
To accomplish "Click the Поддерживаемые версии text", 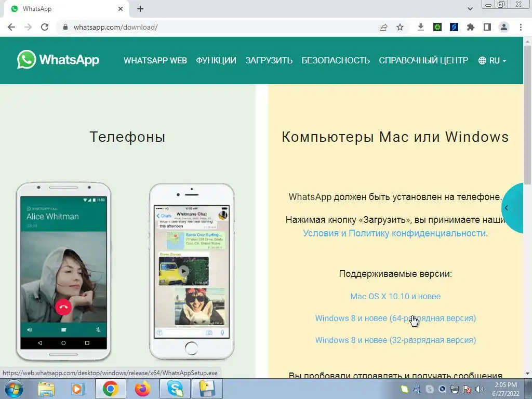I will pyautogui.click(x=395, y=274).
